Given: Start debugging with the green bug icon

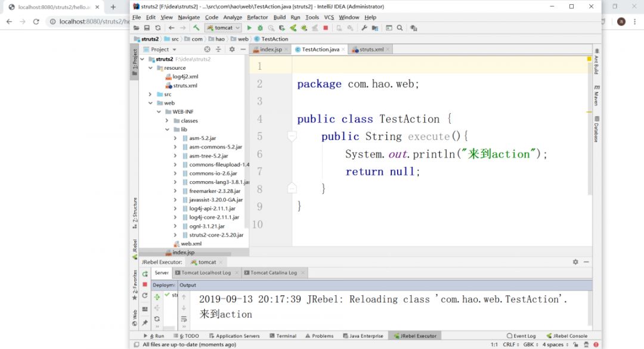Looking at the screenshot, I should coord(260,28).
